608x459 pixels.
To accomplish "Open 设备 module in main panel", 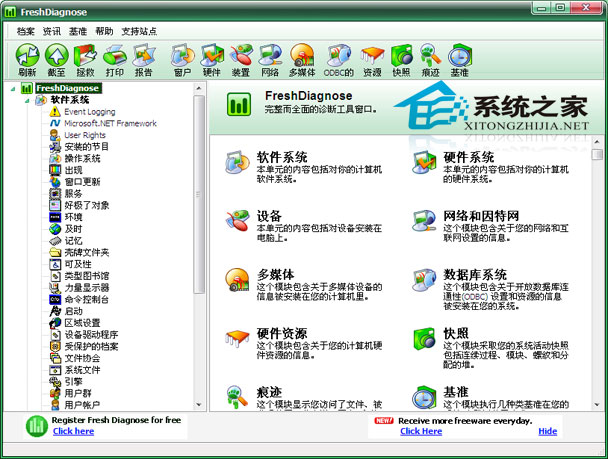I will [269, 216].
